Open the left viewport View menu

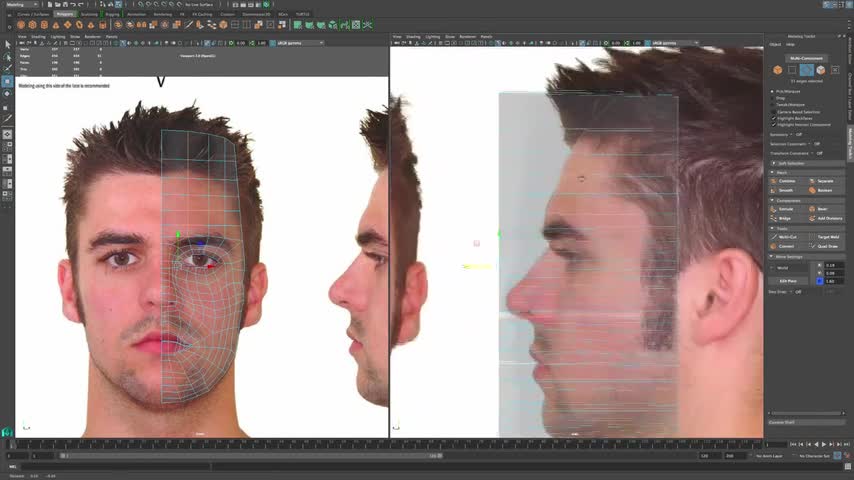click(22, 37)
